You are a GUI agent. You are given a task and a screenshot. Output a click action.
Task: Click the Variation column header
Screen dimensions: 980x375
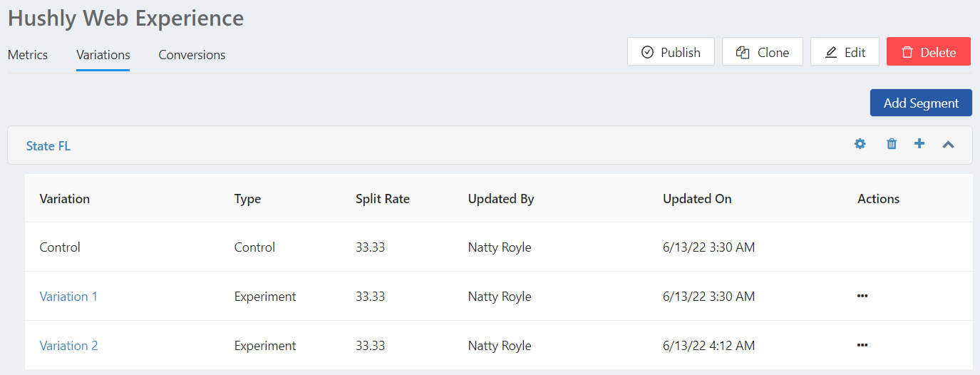65,199
